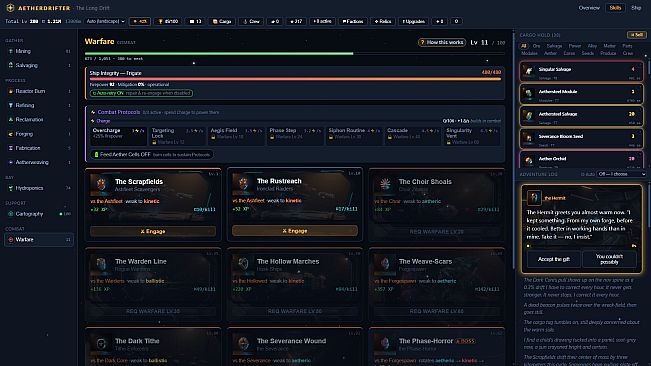Click the cargo Sell button
Screen dimensions: 651x366
[x=636, y=35]
